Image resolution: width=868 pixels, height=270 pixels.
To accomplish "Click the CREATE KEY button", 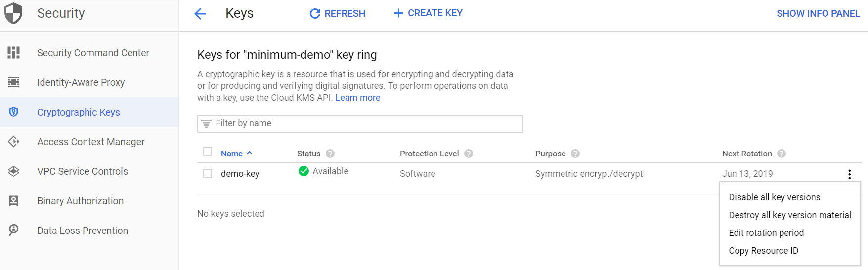I will [x=428, y=13].
